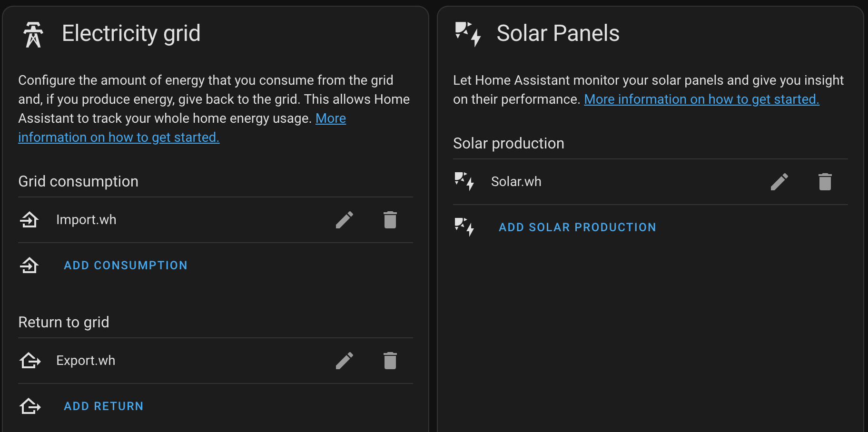Click the consumption icon beside ADD CONSUMPTION
The image size is (868, 432).
pyautogui.click(x=29, y=265)
